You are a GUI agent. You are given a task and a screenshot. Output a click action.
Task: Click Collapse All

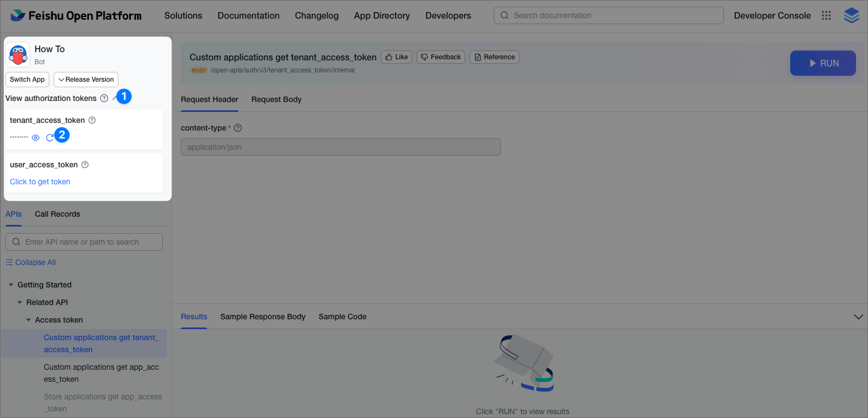coord(31,262)
